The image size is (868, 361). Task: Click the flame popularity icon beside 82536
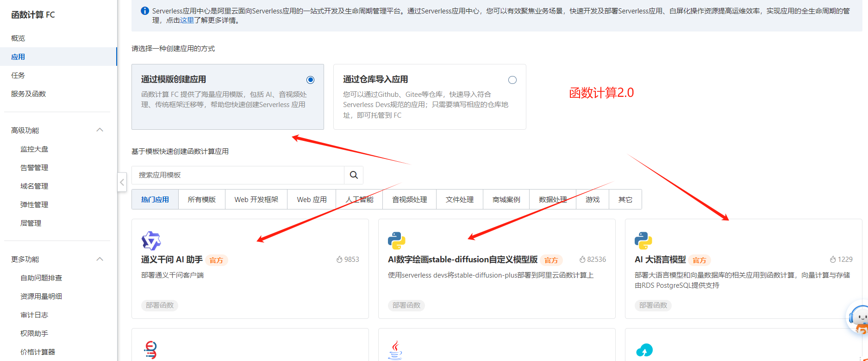(x=582, y=260)
